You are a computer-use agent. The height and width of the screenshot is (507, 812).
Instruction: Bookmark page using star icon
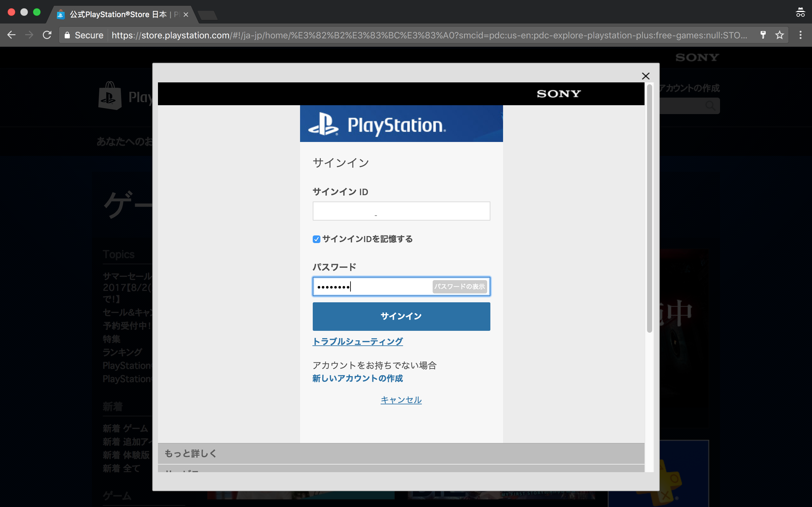pos(779,35)
